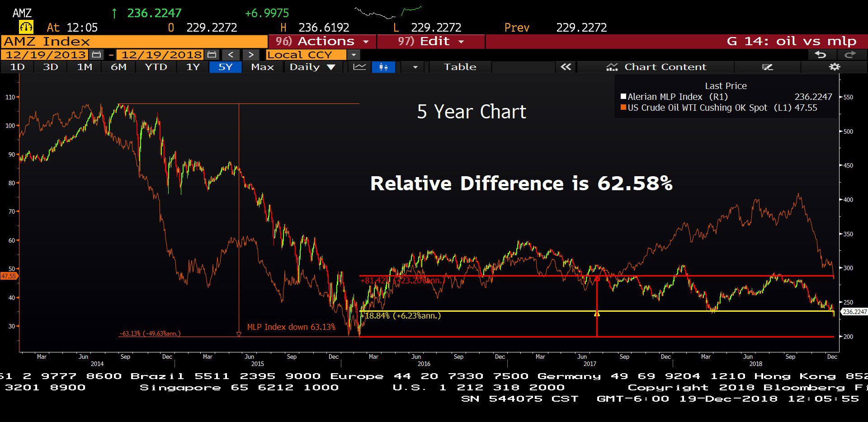Go to next date range arrow
Viewport: 868px width, 422px height.
(x=250, y=55)
